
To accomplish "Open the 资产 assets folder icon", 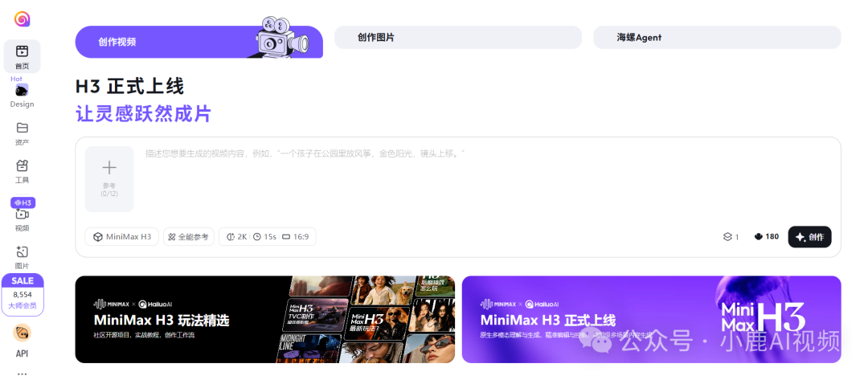I will pyautogui.click(x=23, y=133).
